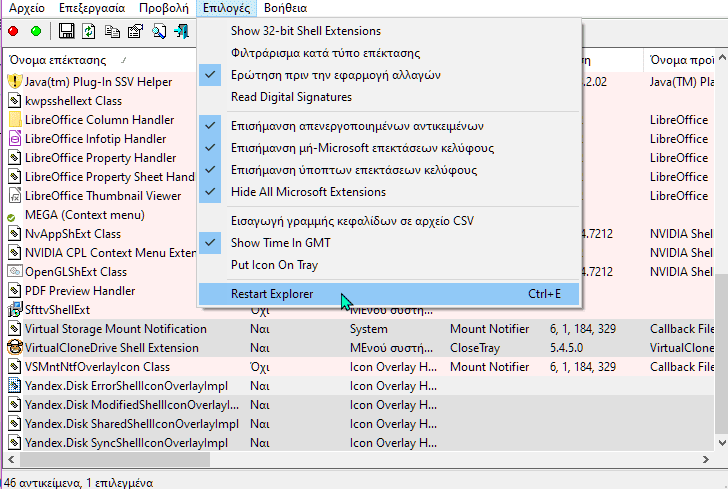The image size is (728, 489).
Task: Enable Read Digital Signatures option
Action: 389,97
